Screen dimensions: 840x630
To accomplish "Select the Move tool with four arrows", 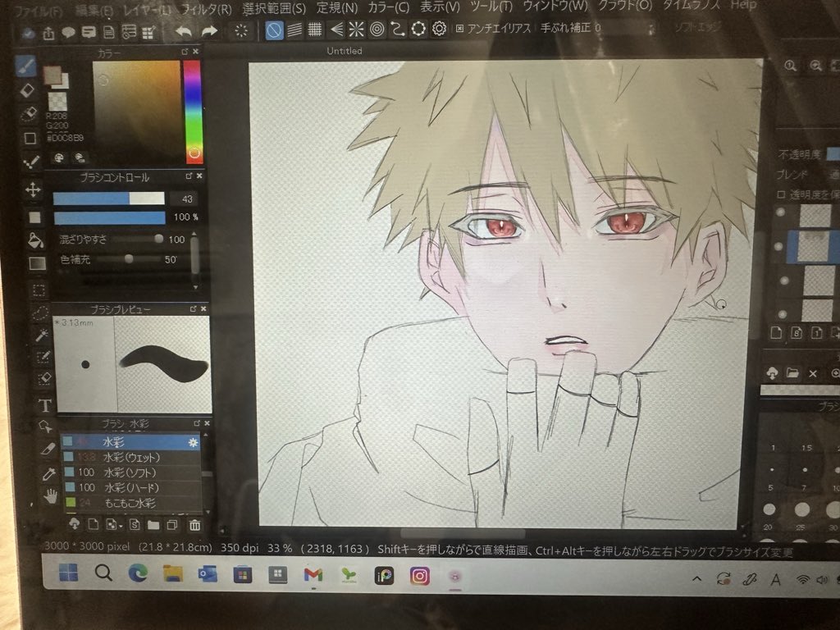I will [x=33, y=189].
